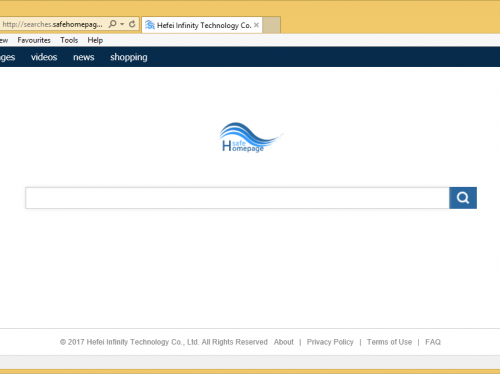Viewport: 500px width, 375px height.
Task: Open the About footer link
Action: 284,342
